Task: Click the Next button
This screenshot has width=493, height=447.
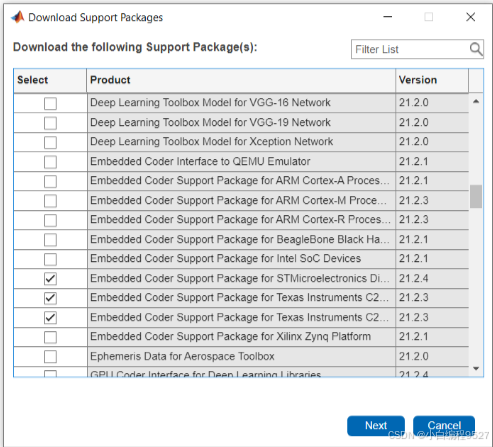Action: 376,426
